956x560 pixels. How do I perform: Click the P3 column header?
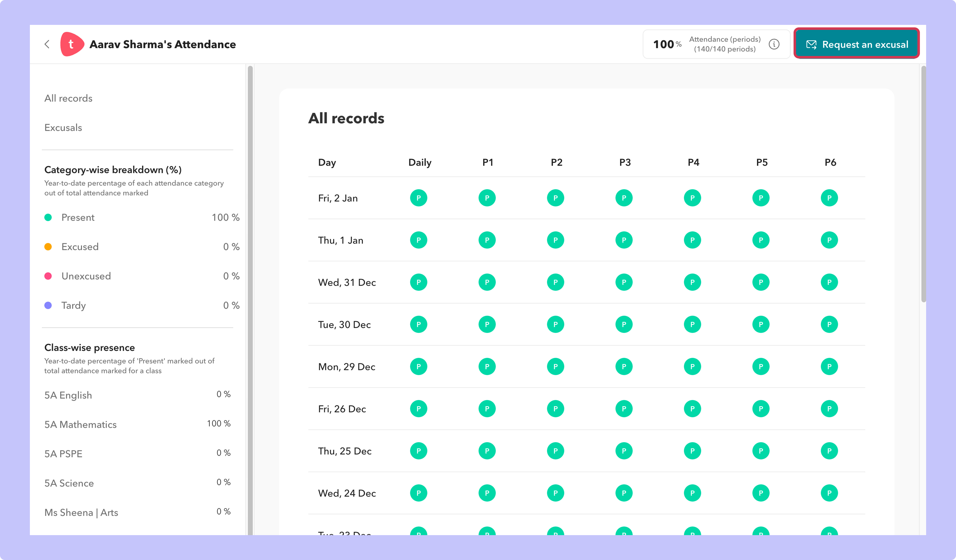pyautogui.click(x=625, y=163)
